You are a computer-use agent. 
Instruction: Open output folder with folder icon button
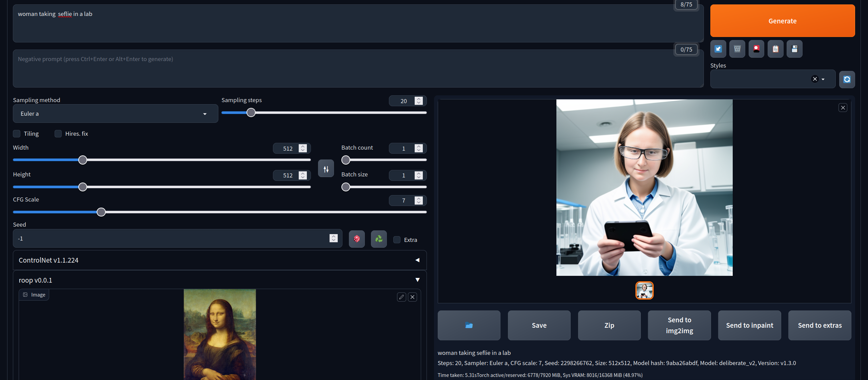(469, 325)
